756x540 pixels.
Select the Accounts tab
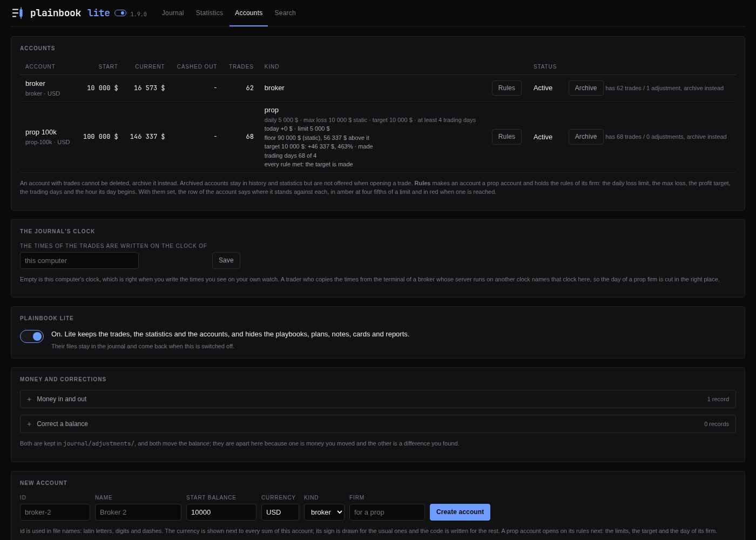248,13
